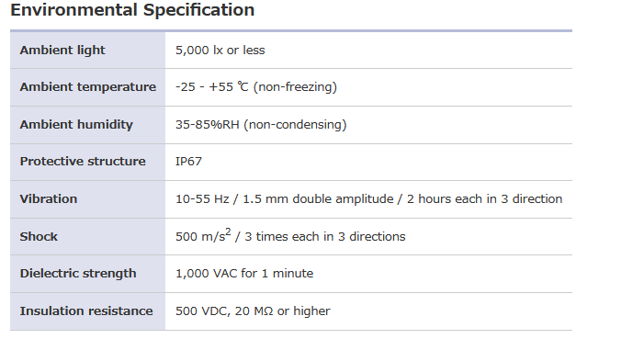Select the Vibration label cell

(88, 198)
